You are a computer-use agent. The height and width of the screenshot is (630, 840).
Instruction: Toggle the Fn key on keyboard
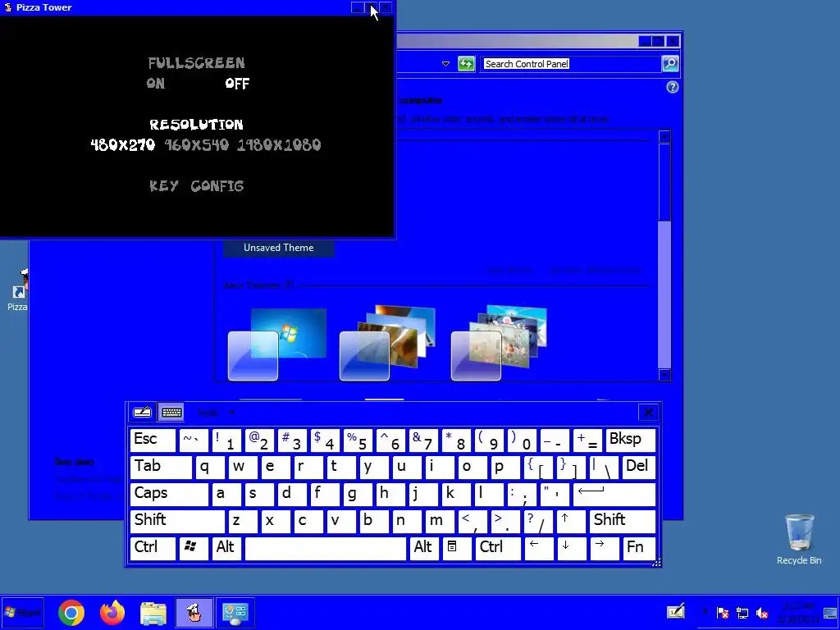click(639, 548)
